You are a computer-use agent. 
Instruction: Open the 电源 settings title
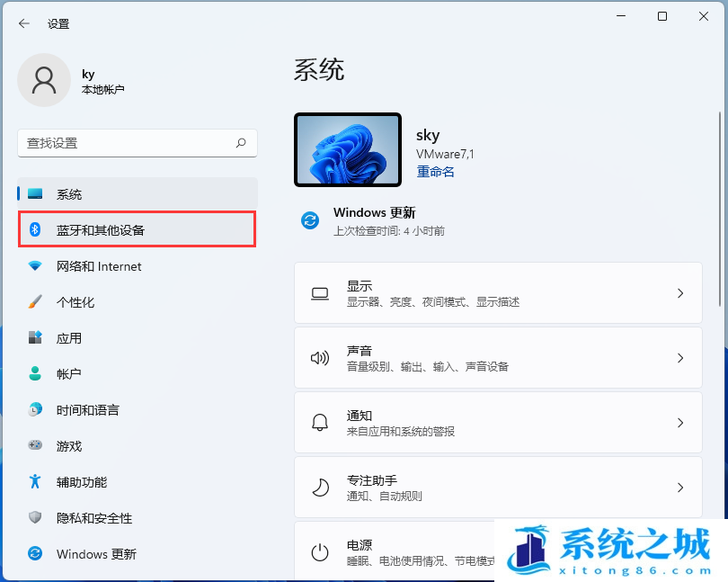(x=360, y=545)
